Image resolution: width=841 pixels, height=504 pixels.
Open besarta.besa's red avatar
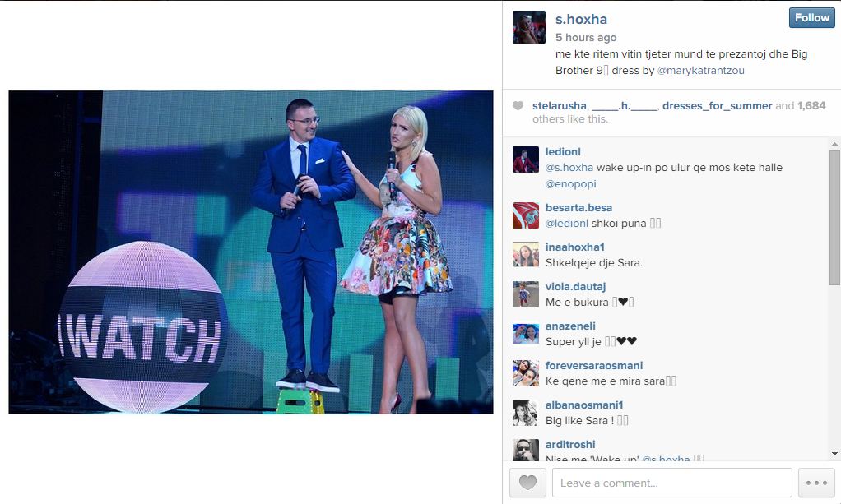[526, 215]
